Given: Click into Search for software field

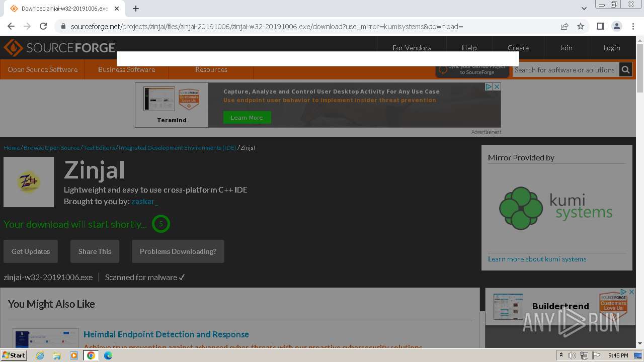Looking at the screenshot, I should click(566, 70).
